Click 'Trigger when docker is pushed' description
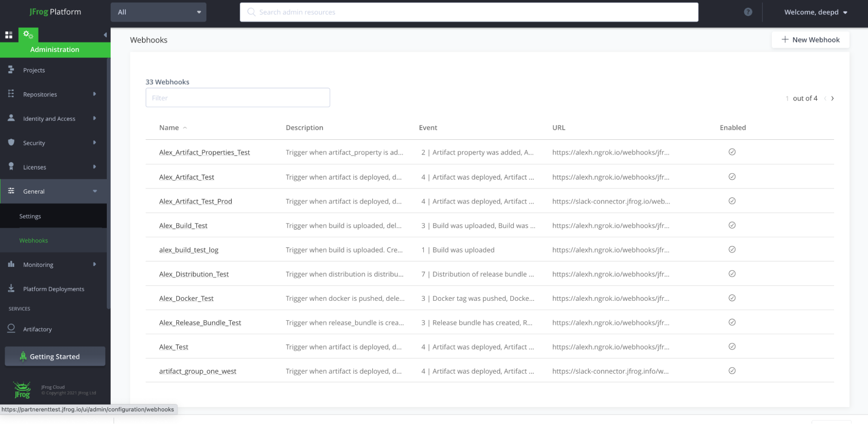The image size is (868, 424). (345, 298)
